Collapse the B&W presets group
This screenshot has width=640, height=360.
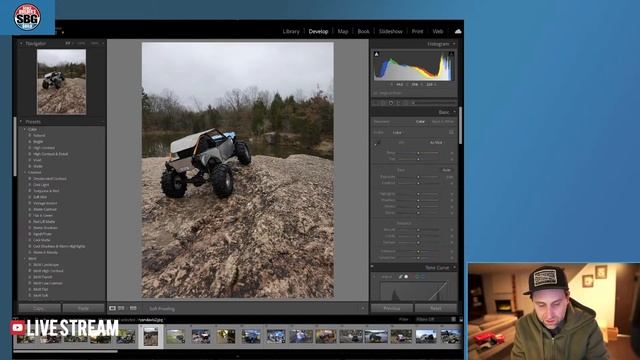pyautogui.click(x=24, y=259)
